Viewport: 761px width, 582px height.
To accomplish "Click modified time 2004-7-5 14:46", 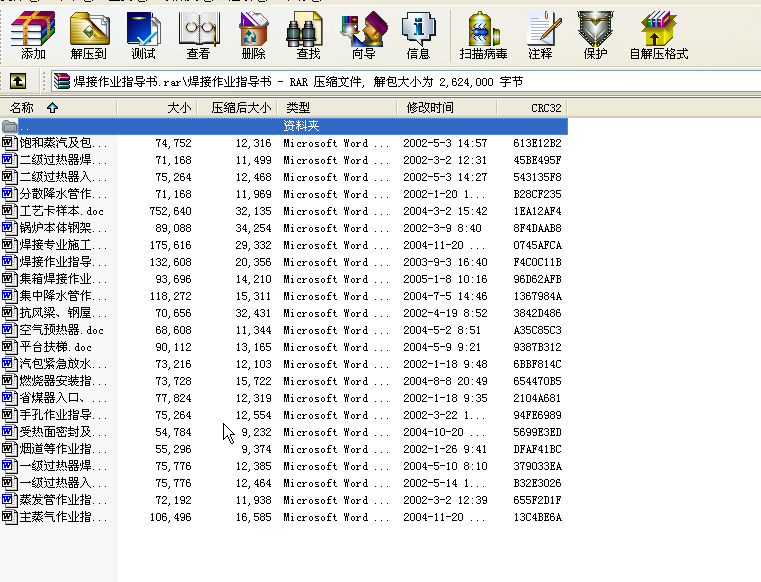I will 445,296.
